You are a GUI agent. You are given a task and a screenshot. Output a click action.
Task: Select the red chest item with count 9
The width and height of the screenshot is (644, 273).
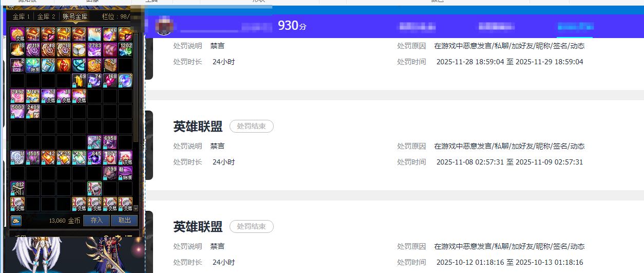tap(33, 34)
